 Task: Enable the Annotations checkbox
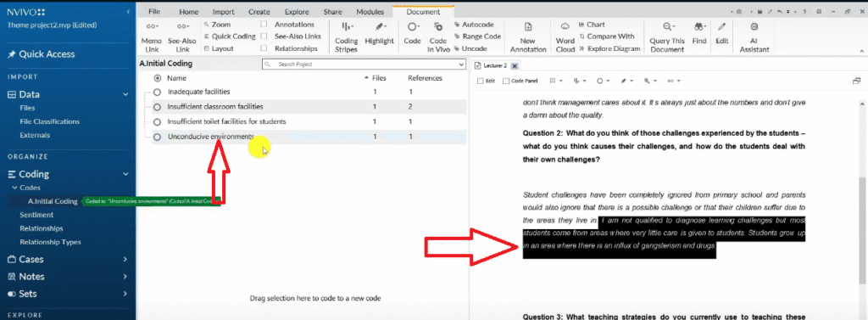click(x=264, y=25)
